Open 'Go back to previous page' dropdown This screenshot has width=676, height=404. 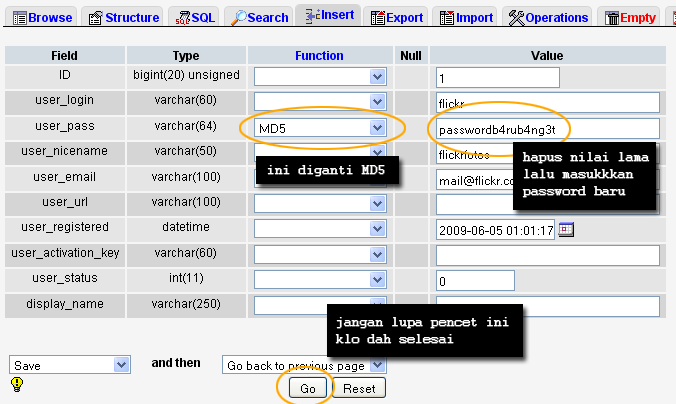304,365
